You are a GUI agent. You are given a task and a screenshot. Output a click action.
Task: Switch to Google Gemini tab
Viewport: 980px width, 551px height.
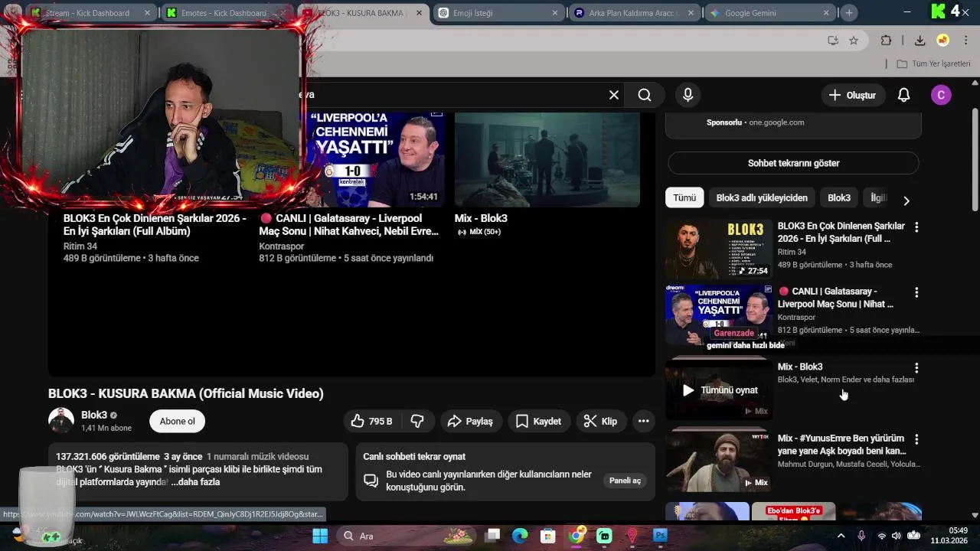[x=769, y=13]
